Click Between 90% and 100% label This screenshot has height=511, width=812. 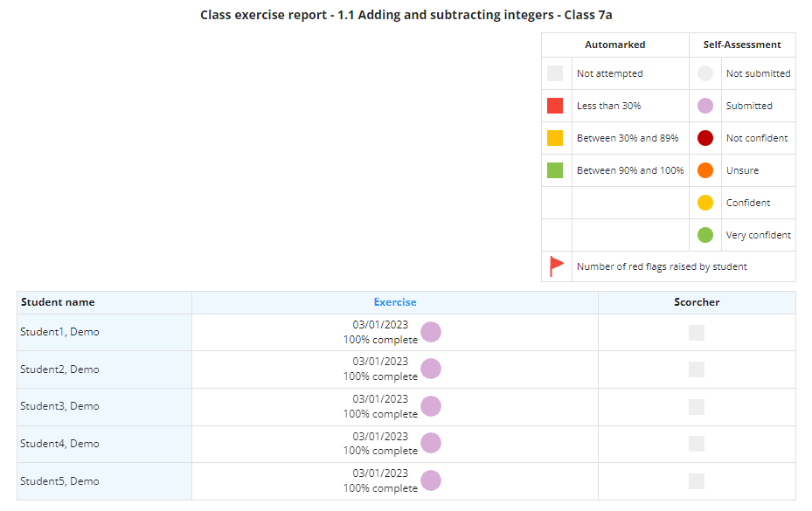(x=630, y=170)
